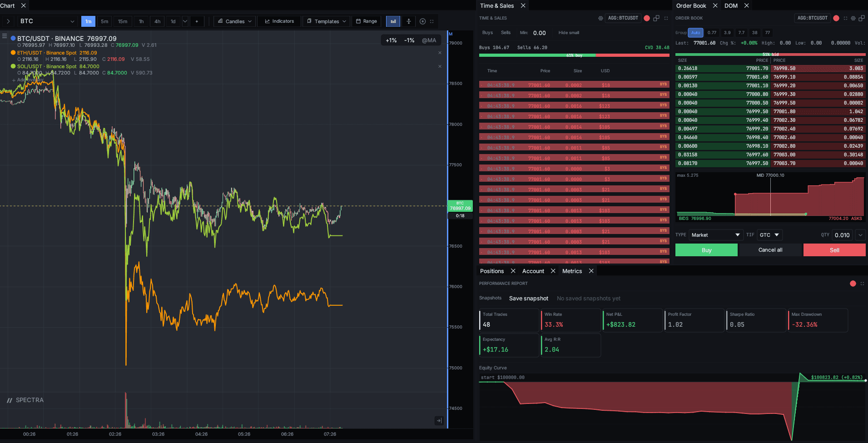This screenshot has height=443, width=868.
Task: Set order book grouping to 3.9
Action: [727, 33]
